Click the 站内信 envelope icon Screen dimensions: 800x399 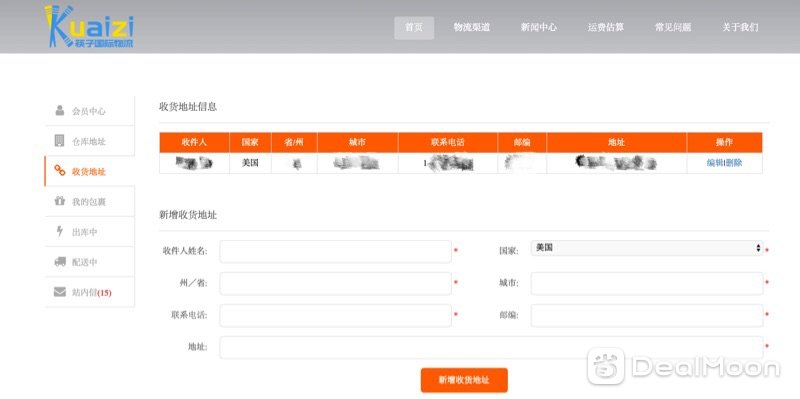pyautogui.click(x=60, y=292)
